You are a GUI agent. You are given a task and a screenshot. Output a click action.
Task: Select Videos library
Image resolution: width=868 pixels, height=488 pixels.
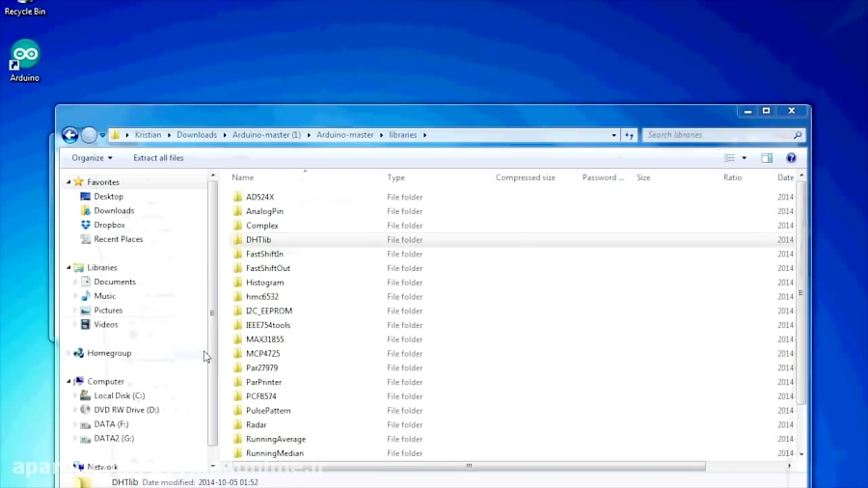pyautogui.click(x=106, y=325)
